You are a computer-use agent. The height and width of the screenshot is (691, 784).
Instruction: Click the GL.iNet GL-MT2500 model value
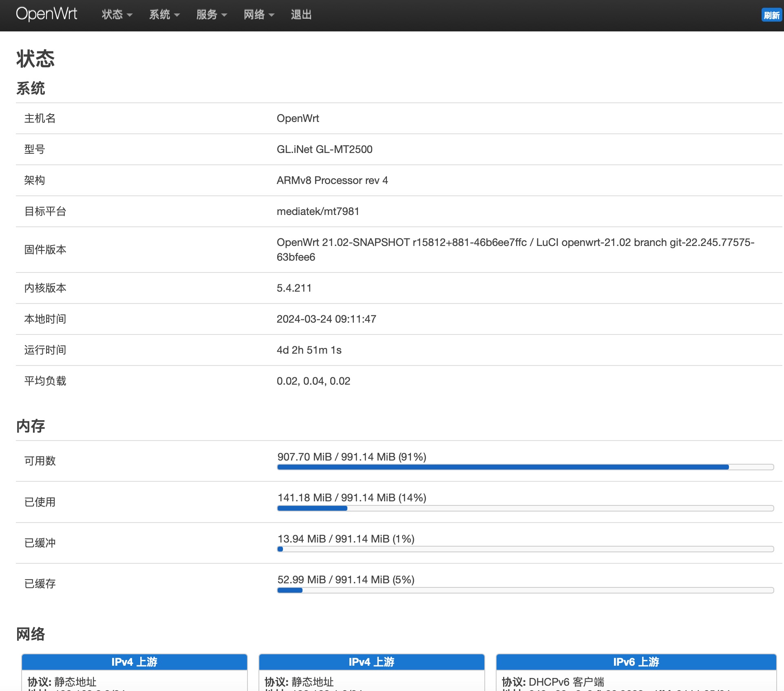point(324,149)
